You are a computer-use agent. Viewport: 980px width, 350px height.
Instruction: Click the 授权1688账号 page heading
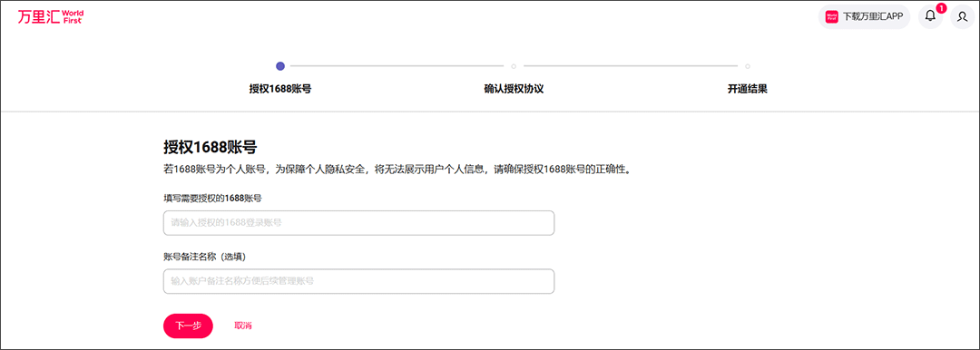[211, 148]
